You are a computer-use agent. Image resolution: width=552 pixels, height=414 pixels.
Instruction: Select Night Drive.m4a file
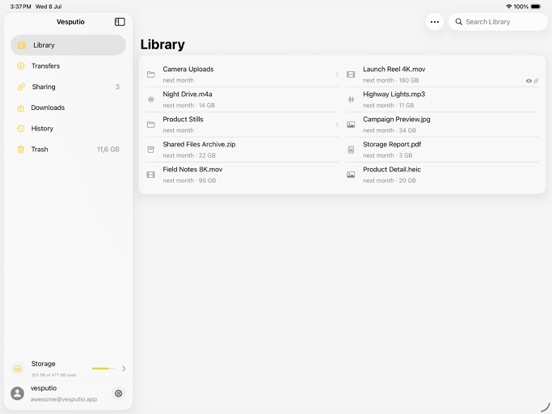(242, 99)
